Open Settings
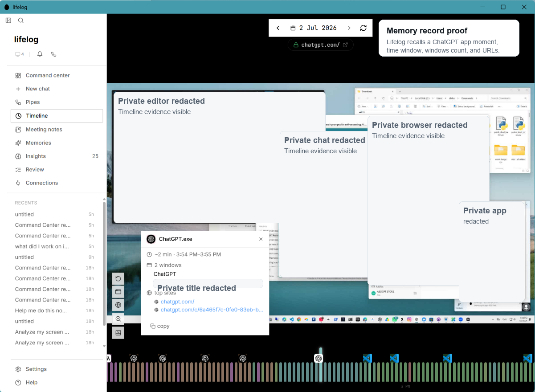Image resolution: width=535 pixels, height=392 pixels. coord(57,369)
